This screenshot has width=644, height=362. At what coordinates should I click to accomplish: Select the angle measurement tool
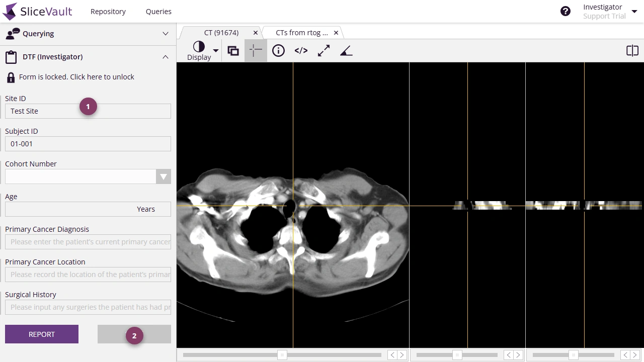346,50
